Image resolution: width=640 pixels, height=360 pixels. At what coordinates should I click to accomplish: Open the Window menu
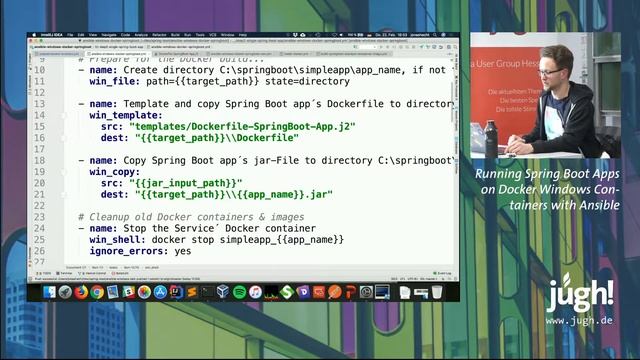(227, 35)
